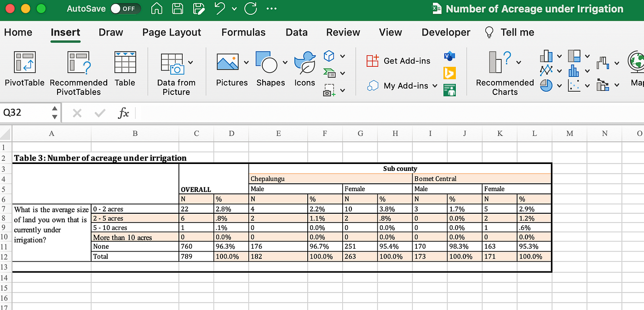The height and width of the screenshot is (310, 644).
Task: Click the Save icon
Action: tap(178, 8)
